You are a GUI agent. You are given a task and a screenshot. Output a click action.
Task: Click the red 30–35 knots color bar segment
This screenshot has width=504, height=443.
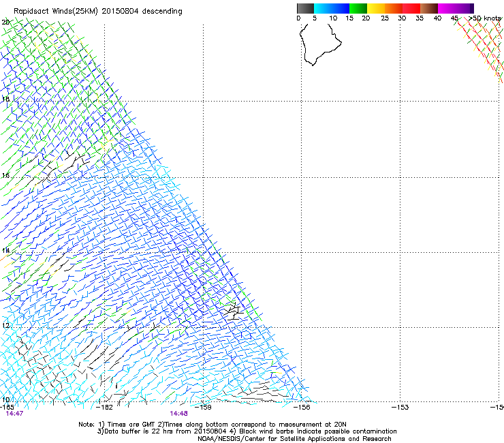point(411,8)
